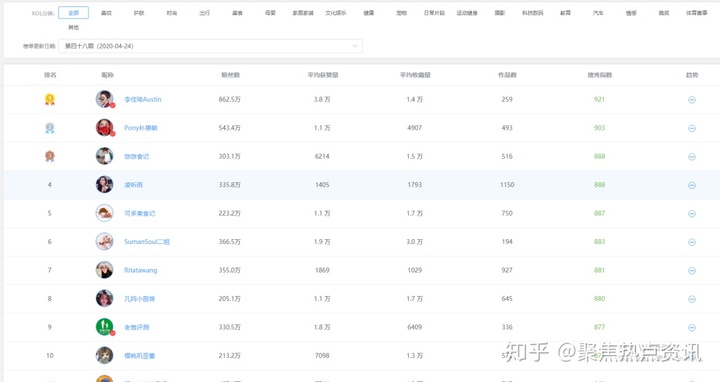Select the 文化娱乐 category filter
Viewport: 720px width, 382px height.
click(x=336, y=13)
